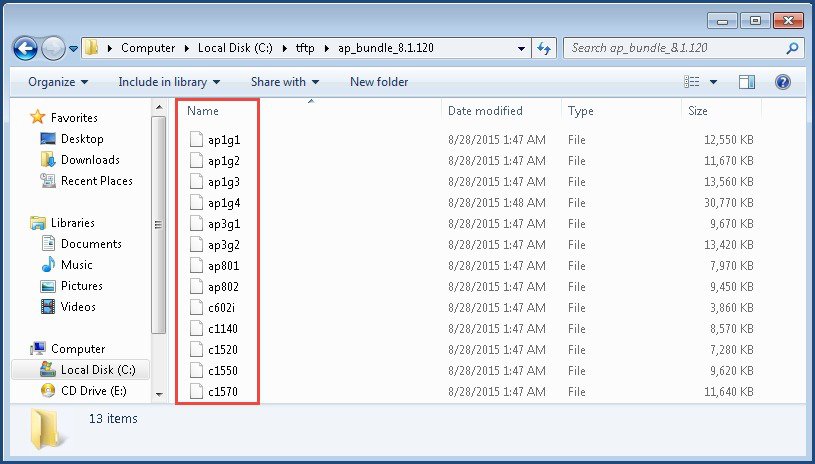Refresh the folder view

coord(544,49)
